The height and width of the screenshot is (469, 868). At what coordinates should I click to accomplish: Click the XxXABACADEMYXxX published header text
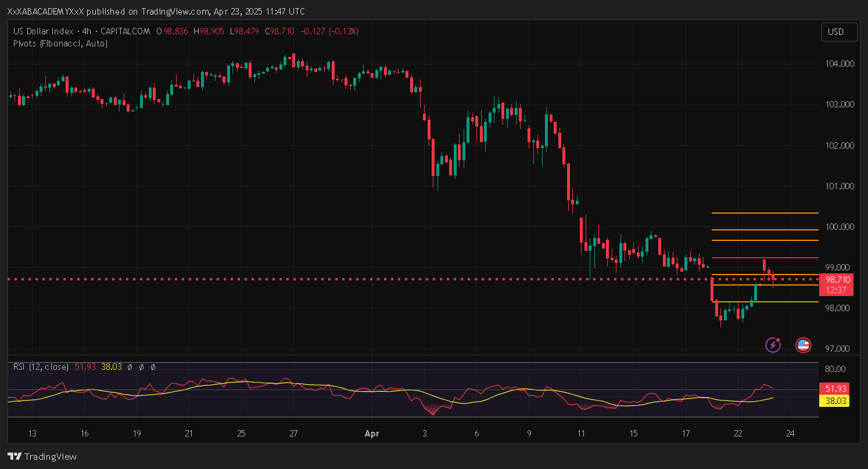(156, 12)
